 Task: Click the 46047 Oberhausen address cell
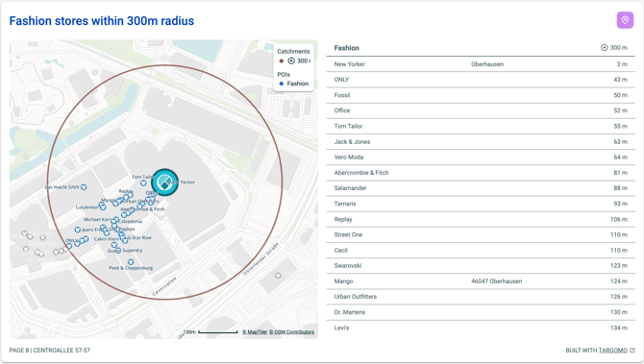[x=497, y=281]
